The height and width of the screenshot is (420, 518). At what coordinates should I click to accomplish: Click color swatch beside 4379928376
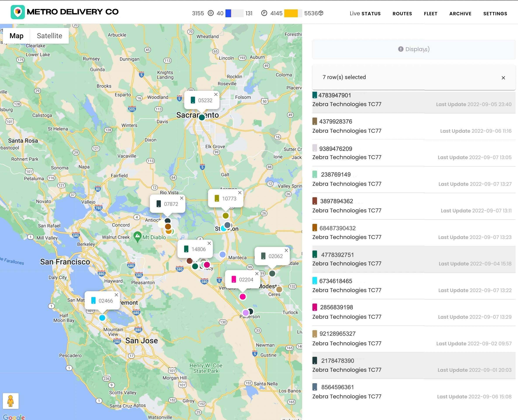[x=315, y=121]
